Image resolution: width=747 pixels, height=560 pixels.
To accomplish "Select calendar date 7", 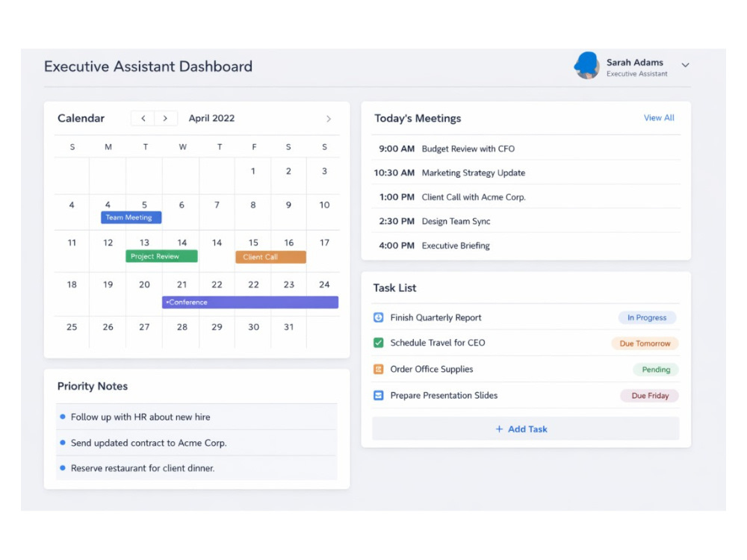I will [x=217, y=205].
